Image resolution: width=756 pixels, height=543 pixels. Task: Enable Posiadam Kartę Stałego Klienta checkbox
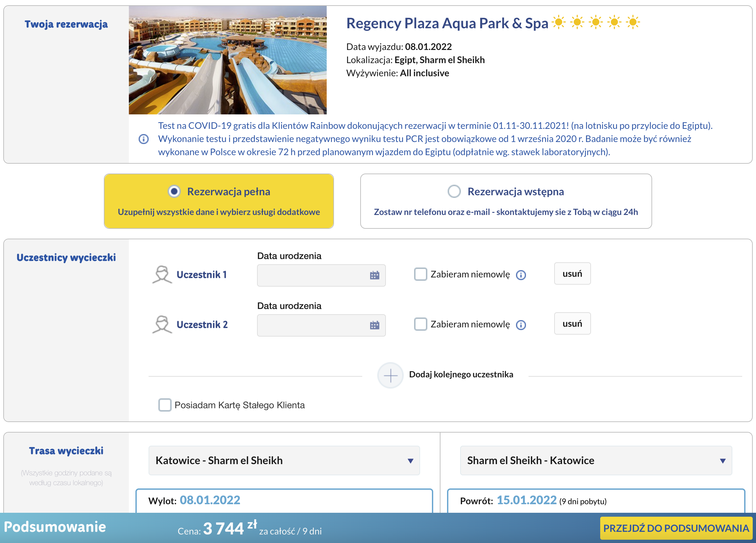point(165,405)
